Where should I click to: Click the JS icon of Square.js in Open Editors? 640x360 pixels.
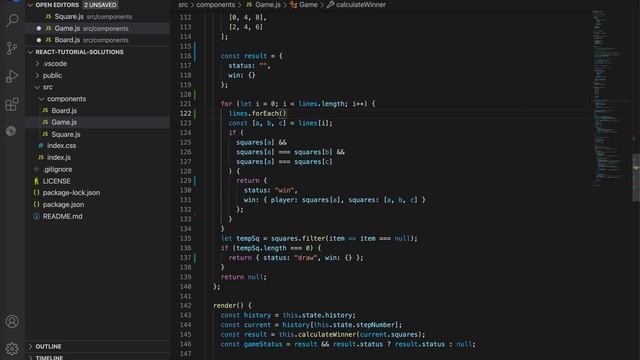[48, 17]
